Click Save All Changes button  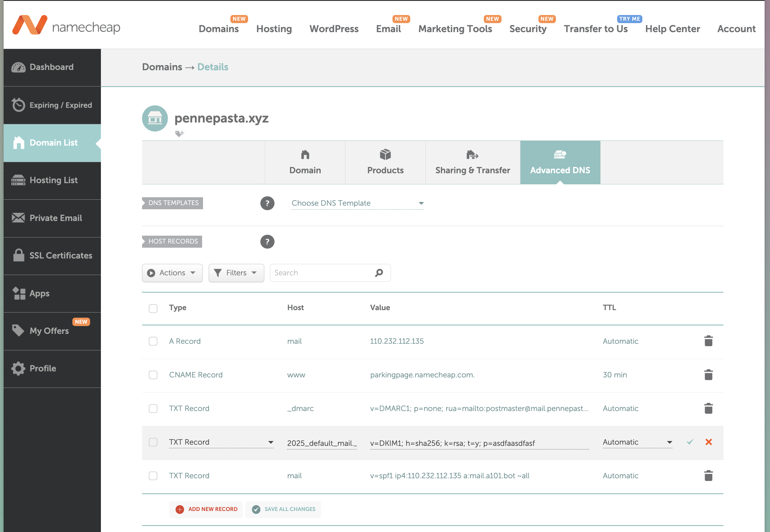click(283, 509)
